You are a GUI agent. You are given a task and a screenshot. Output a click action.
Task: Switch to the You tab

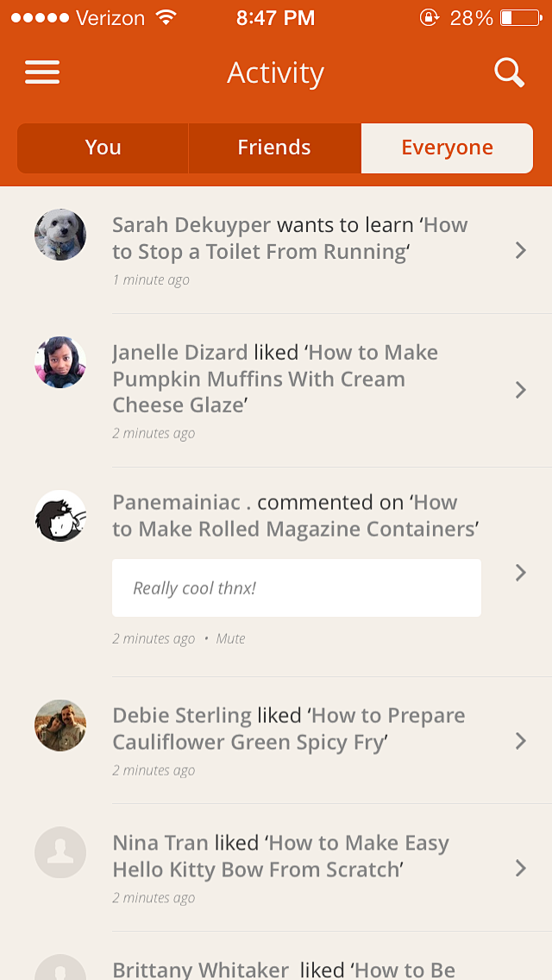[x=103, y=148]
